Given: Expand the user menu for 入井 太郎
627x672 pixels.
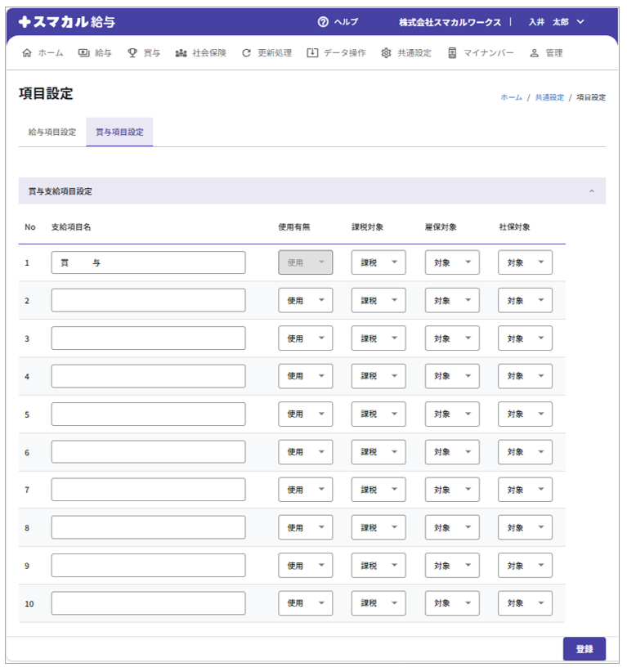Looking at the screenshot, I should tap(580, 22).
